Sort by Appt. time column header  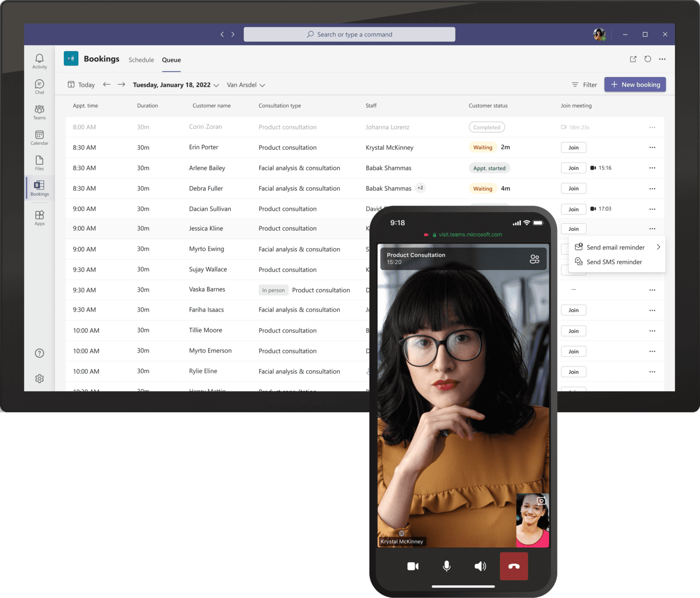tap(85, 106)
